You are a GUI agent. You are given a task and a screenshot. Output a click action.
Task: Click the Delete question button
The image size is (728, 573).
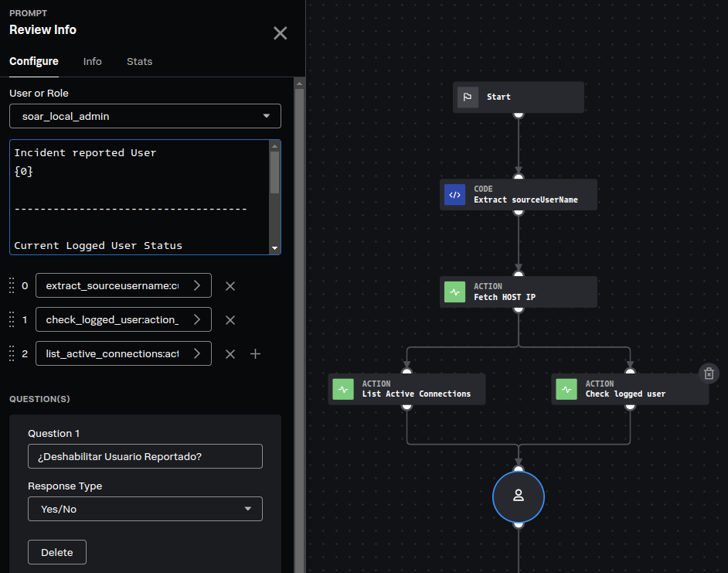(x=57, y=552)
